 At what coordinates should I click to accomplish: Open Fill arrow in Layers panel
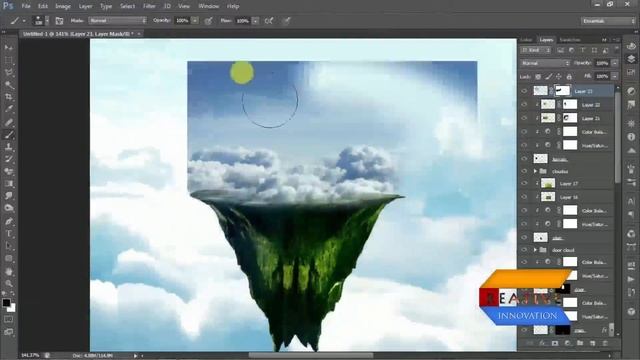(614, 76)
